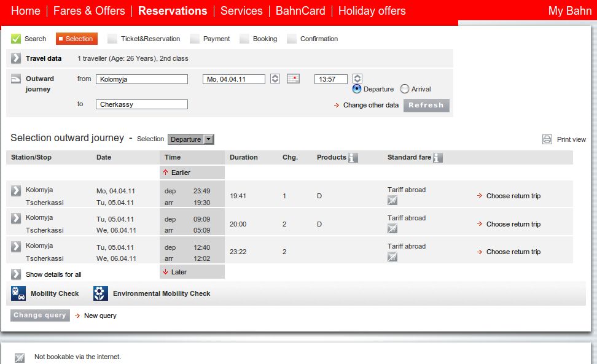
Task: Click the Print view printer icon
Action: (x=547, y=139)
